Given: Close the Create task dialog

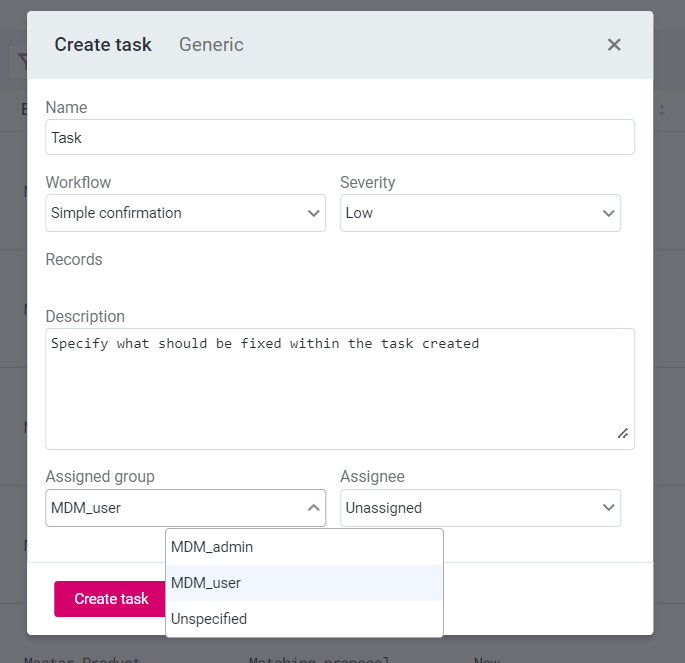Looking at the screenshot, I should (614, 45).
